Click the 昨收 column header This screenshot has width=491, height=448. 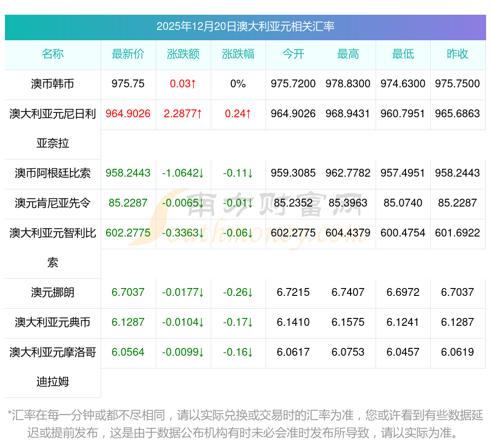click(457, 54)
